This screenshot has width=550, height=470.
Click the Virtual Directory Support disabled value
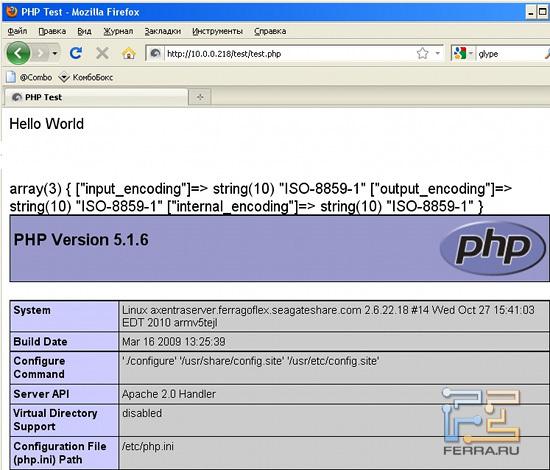[142, 413]
